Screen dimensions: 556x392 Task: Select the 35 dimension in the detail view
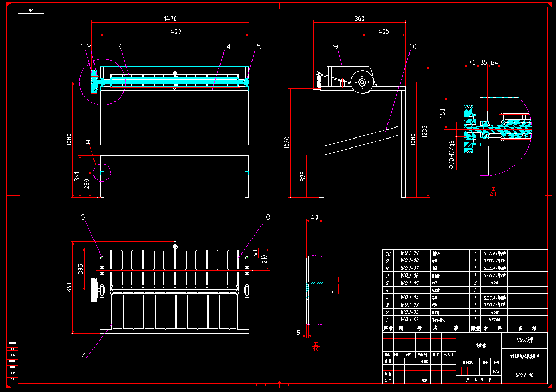click(x=484, y=62)
